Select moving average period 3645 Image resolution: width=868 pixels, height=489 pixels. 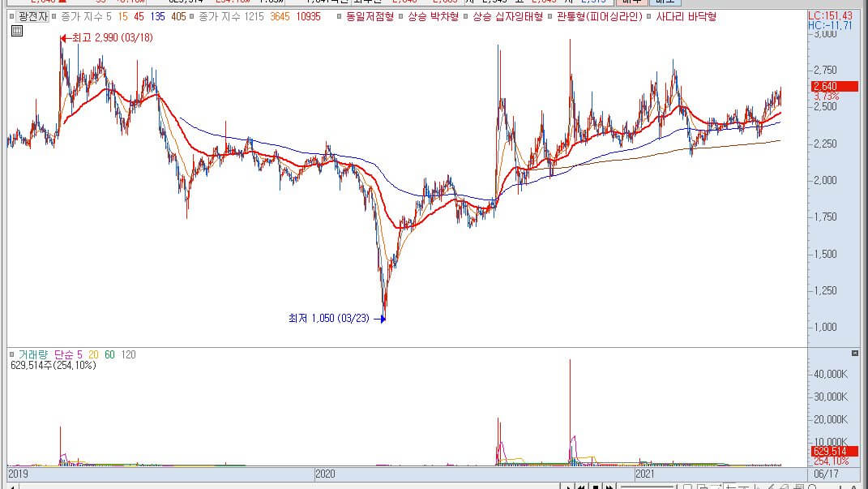click(280, 16)
